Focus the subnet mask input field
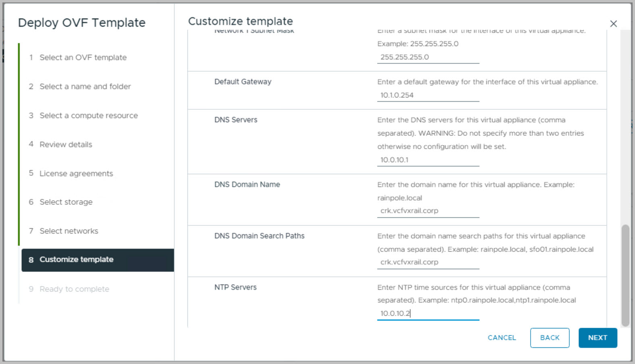This screenshot has width=635, height=364. tap(428, 57)
